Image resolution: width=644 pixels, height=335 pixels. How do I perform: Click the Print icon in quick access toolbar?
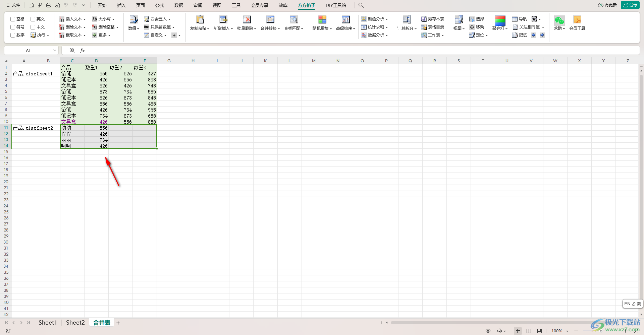pyautogui.click(x=49, y=5)
